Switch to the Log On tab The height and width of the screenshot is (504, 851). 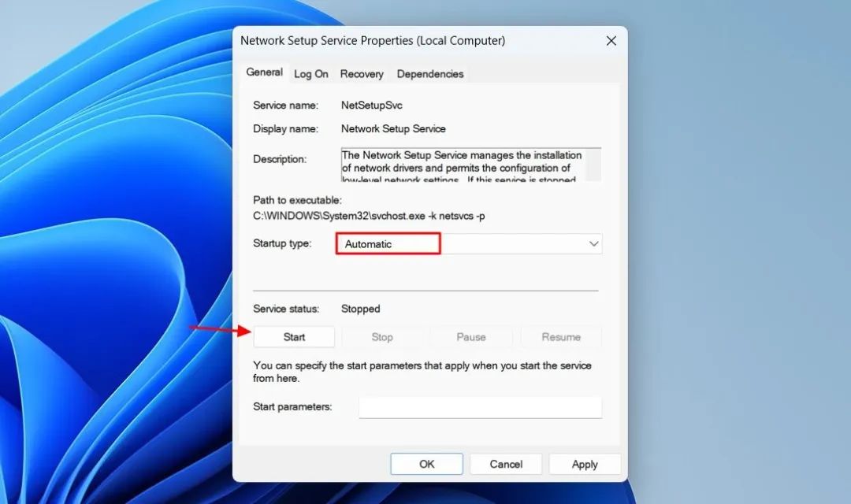311,74
